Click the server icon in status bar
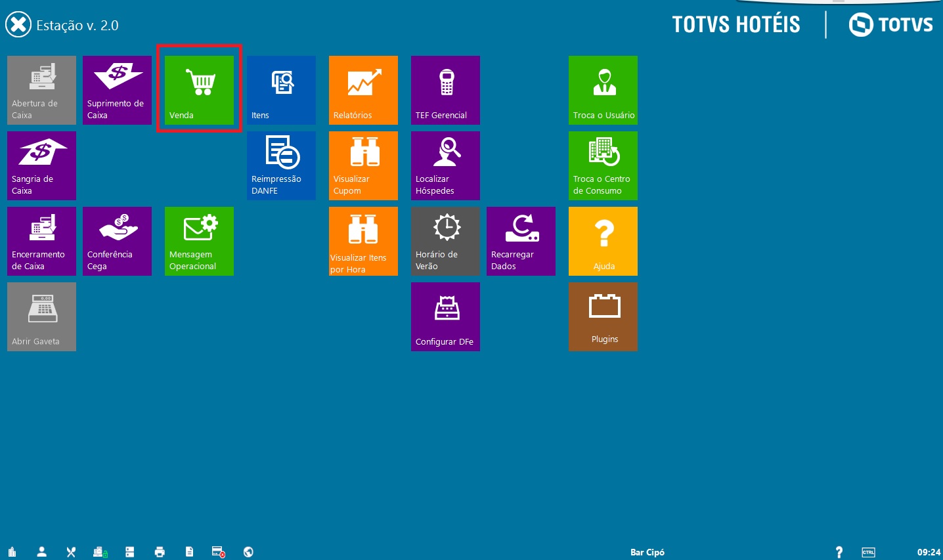943x560 pixels. (130, 552)
